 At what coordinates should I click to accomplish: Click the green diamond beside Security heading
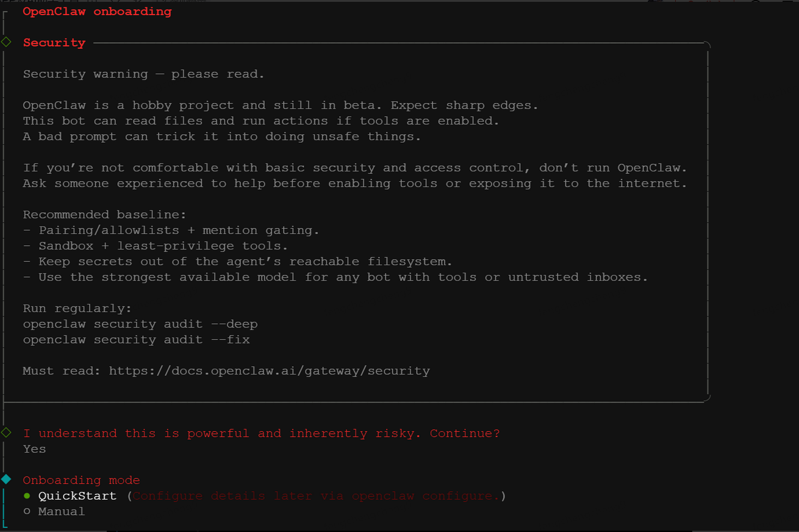click(x=6, y=42)
